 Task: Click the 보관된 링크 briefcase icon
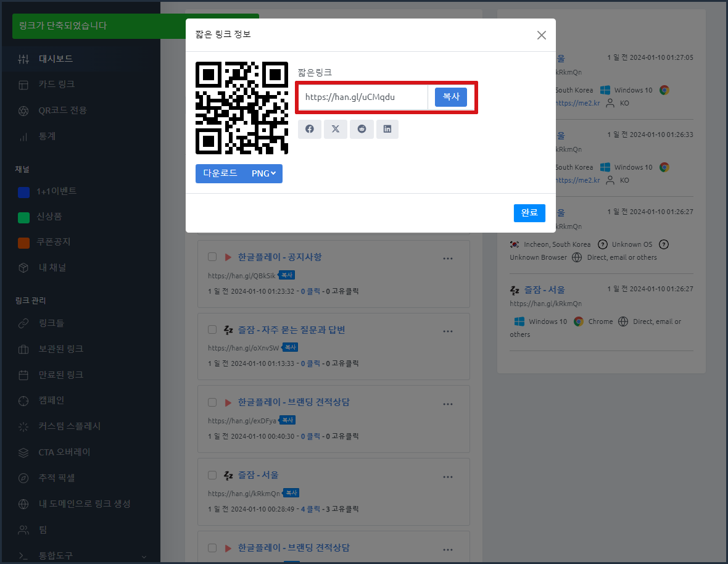point(23,349)
